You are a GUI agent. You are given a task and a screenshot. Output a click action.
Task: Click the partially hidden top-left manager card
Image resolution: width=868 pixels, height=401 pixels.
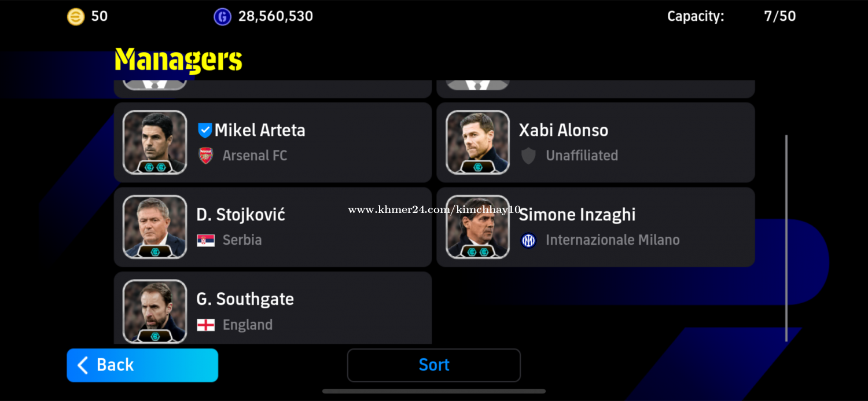point(273,89)
